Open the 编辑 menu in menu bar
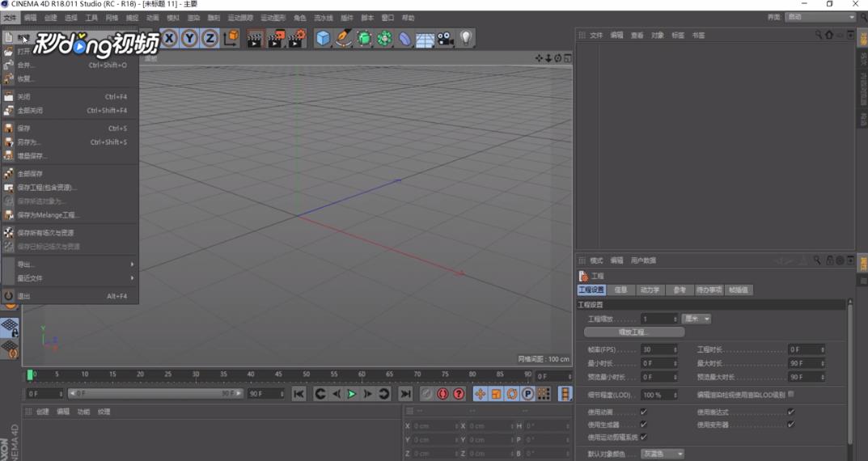Screen dimensions: 868x461 point(30,18)
